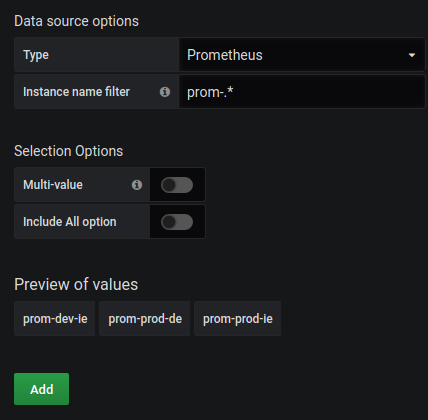Click the Instance name filter label
Screen dimensions: 428x420
tap(76, 92)
